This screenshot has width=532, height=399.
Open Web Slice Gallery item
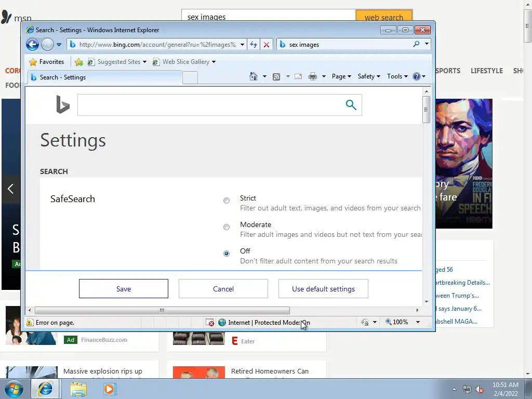tap(184, 62)
